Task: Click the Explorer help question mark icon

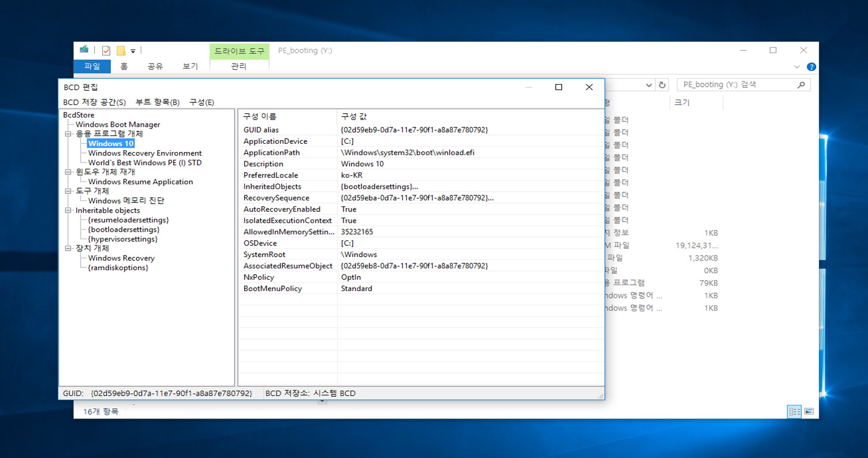Action: point(811,67)
